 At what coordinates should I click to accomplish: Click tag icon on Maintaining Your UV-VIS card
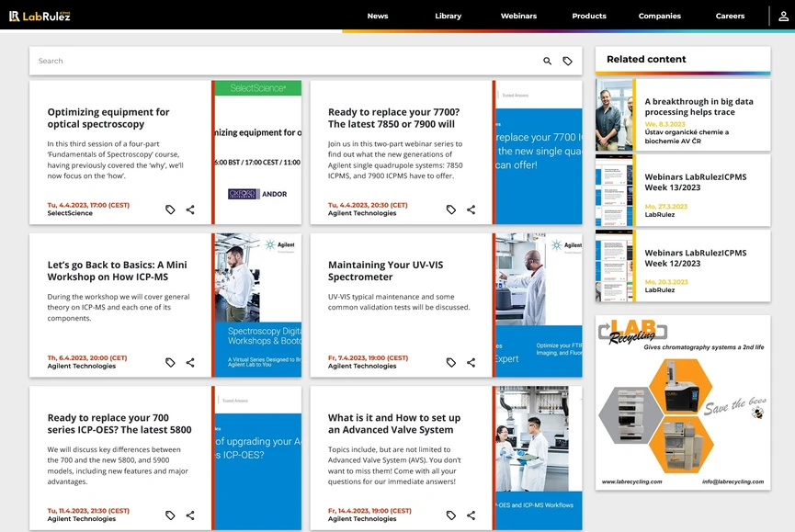click(450, 362)
